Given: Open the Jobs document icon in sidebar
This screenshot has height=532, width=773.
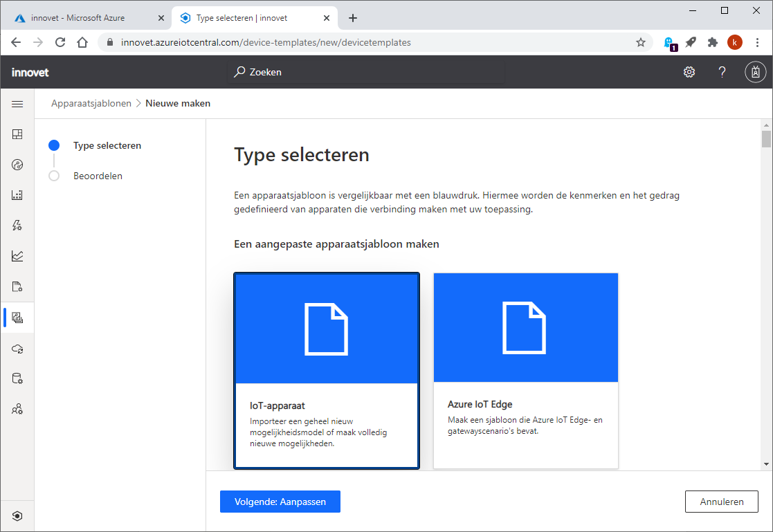Looking at the screenshot, I should [x=17, y=286].
